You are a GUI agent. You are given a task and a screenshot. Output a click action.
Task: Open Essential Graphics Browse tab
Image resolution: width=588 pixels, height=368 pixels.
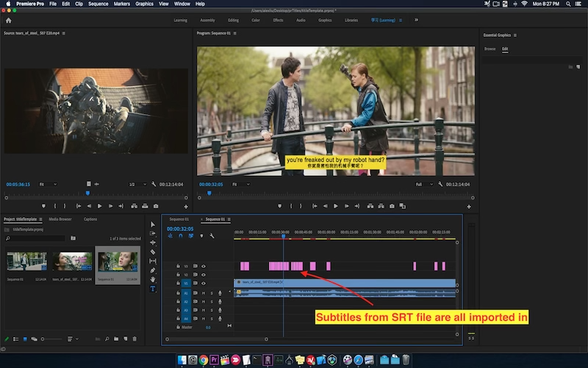pos(490,49)
